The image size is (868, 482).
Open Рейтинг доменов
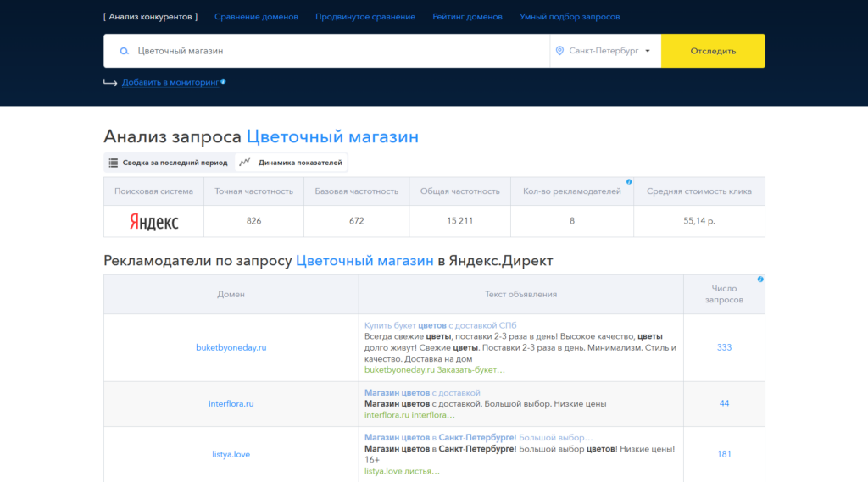click(467, 17)
